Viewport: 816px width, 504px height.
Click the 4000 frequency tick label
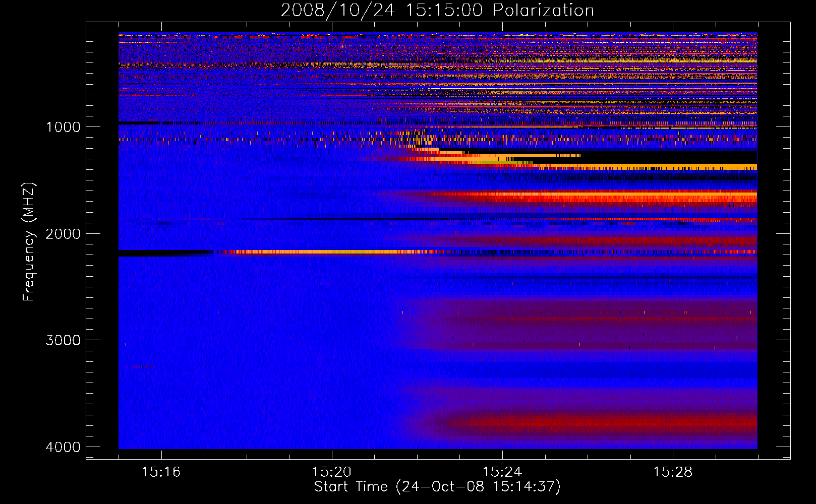63,447
